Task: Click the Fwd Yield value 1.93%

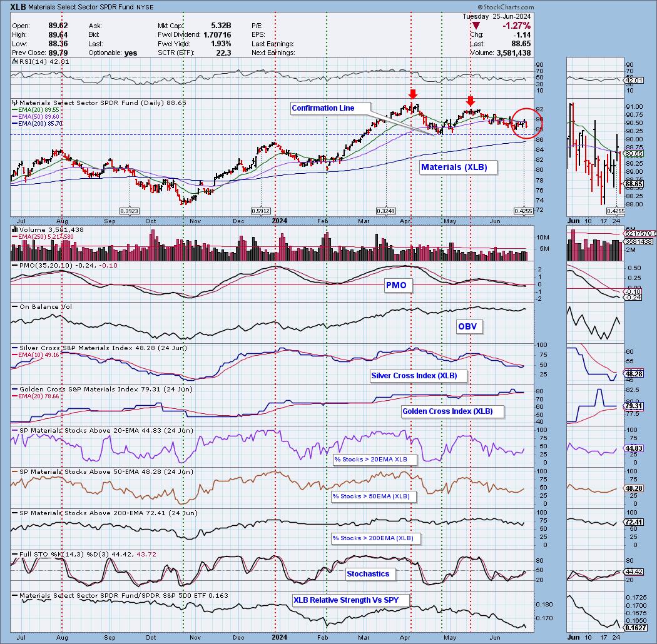Action: click(x=220, y=44)
